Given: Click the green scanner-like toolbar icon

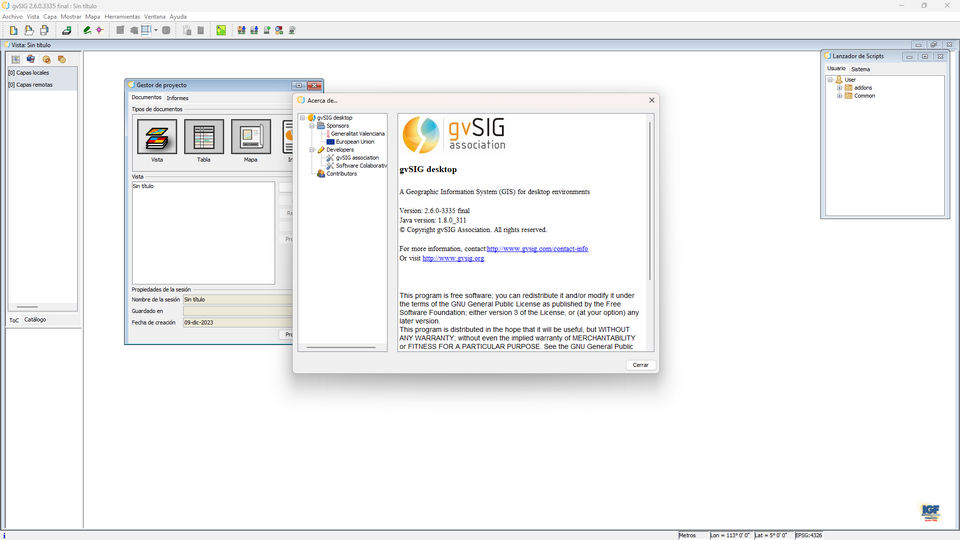Looking at the screenshot, I should [67, 30].
